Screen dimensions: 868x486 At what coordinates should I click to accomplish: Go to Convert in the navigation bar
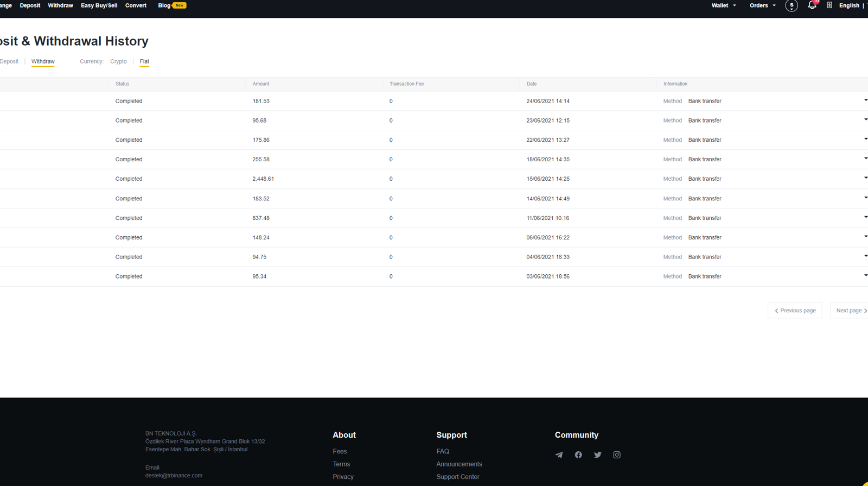136,5
